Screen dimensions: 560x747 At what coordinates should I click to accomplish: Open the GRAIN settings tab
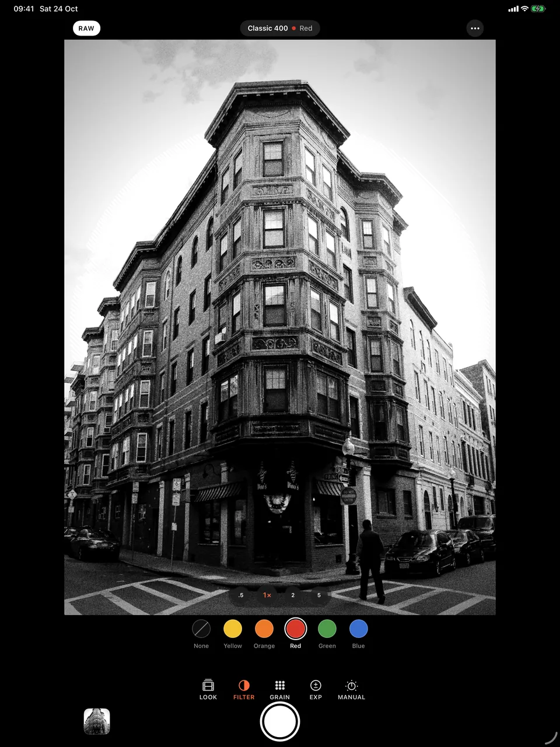point(280,689)
